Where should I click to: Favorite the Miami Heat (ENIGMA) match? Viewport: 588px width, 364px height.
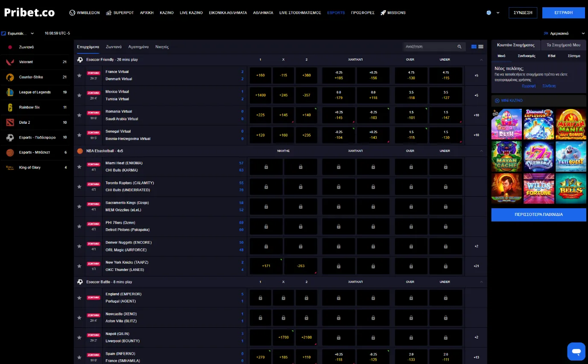[x=79, y=167]
